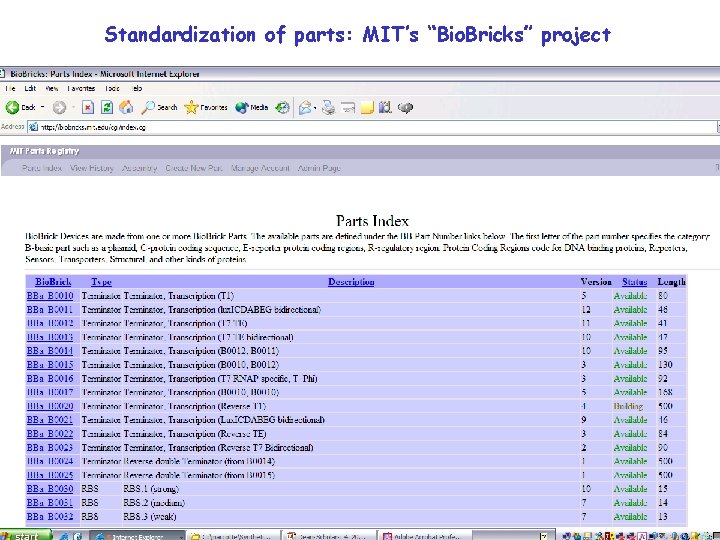The width and height of the screenshot is (720, 540).
Task: Open part link BBa_B0032
Action: [x=50, y=516]
